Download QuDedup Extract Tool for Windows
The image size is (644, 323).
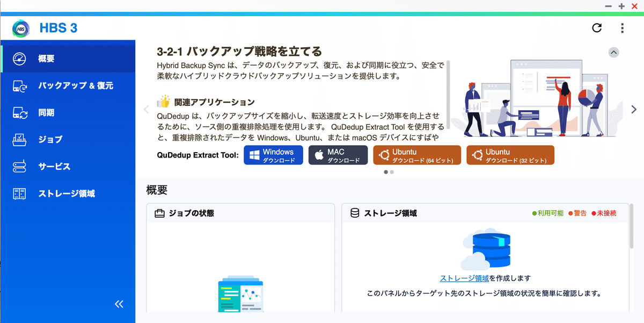tap(273, 155)
